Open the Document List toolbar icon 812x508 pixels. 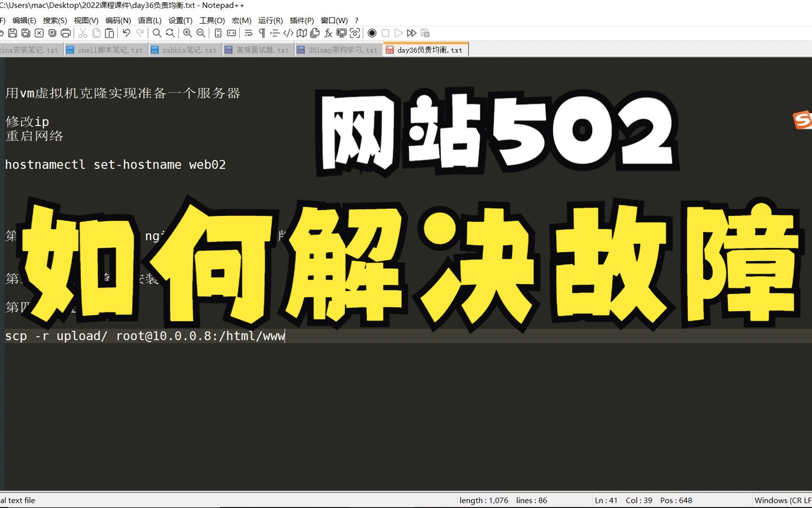pos(315,33)
